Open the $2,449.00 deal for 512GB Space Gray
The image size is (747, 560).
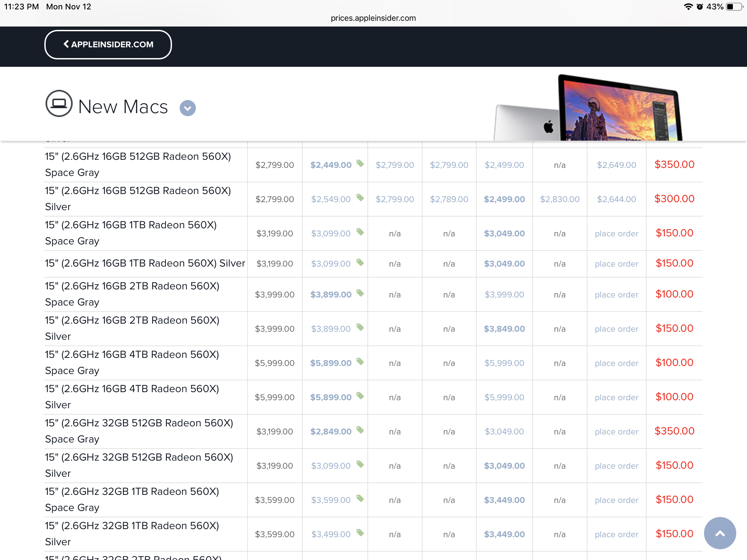click(x=331, y=165)
